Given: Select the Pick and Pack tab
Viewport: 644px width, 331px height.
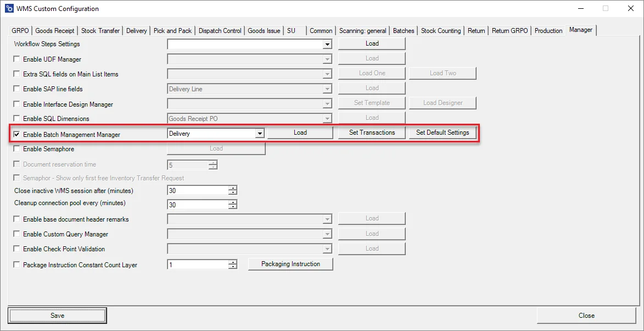Looking at the screenshot, I should point(172,31).
